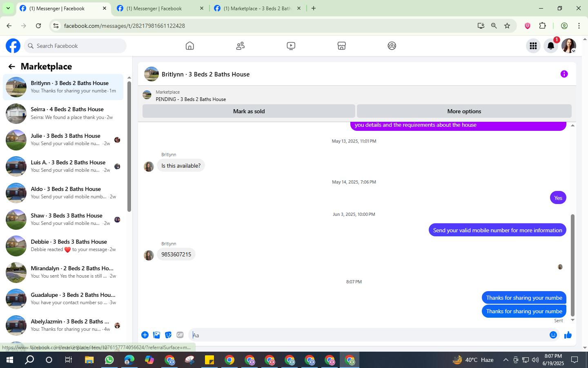Click the 'Is this available?' message bubble
Screen dimensions: 588x368
tap(181, 166)
